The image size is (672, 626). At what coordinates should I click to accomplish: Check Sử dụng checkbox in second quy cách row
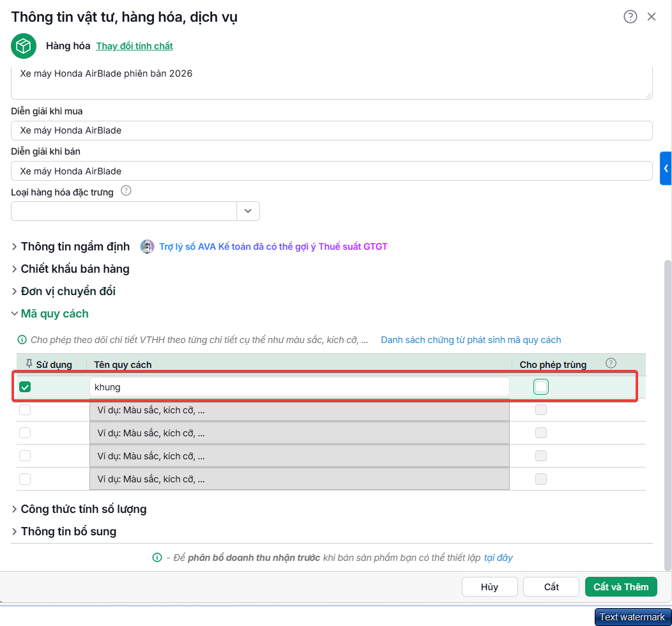25,410
